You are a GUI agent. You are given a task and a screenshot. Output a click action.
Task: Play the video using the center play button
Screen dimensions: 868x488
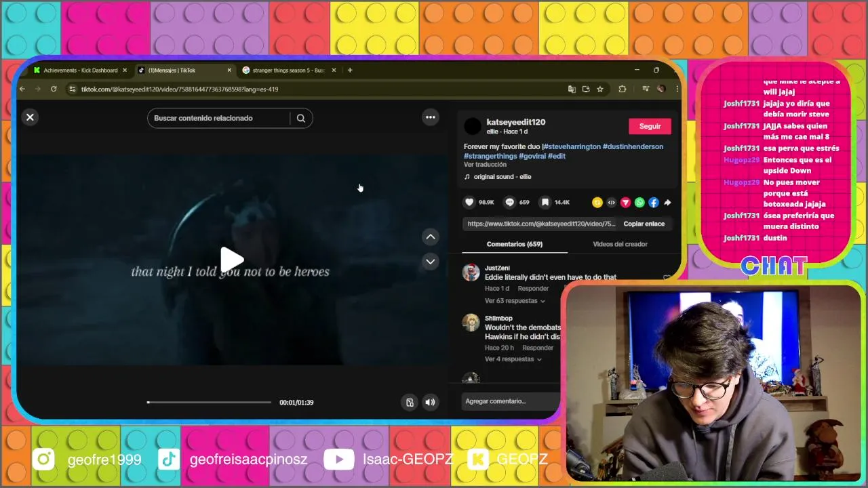[232, 260]
